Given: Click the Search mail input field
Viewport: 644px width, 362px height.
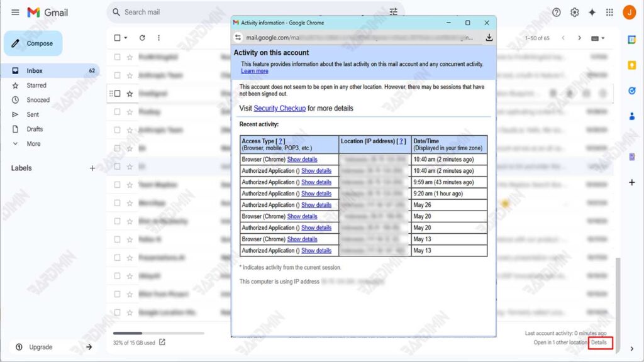Looking at the screenshot, I should 255,13.
